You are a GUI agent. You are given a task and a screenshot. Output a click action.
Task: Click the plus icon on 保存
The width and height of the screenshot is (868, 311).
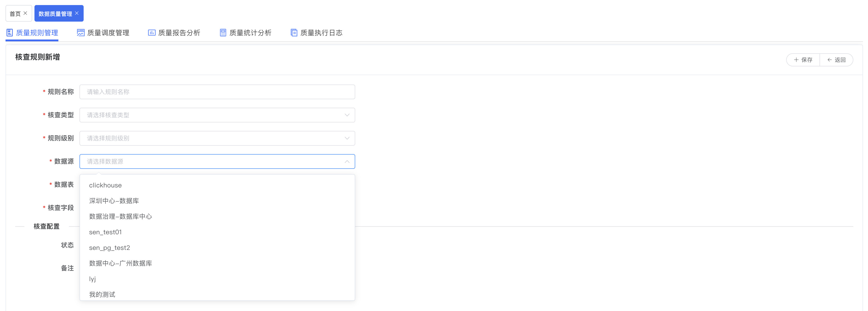pos(796,60)
